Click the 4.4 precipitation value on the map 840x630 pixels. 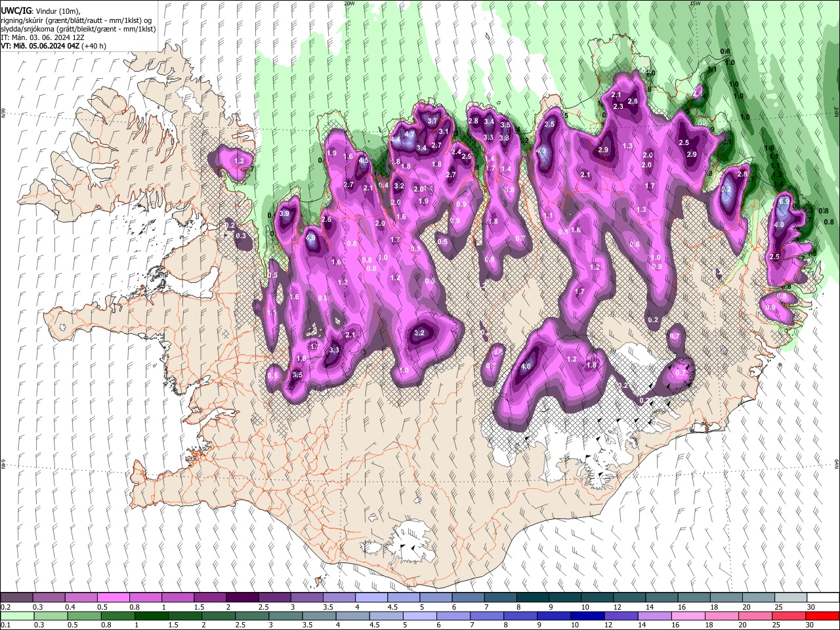[395, 140]
